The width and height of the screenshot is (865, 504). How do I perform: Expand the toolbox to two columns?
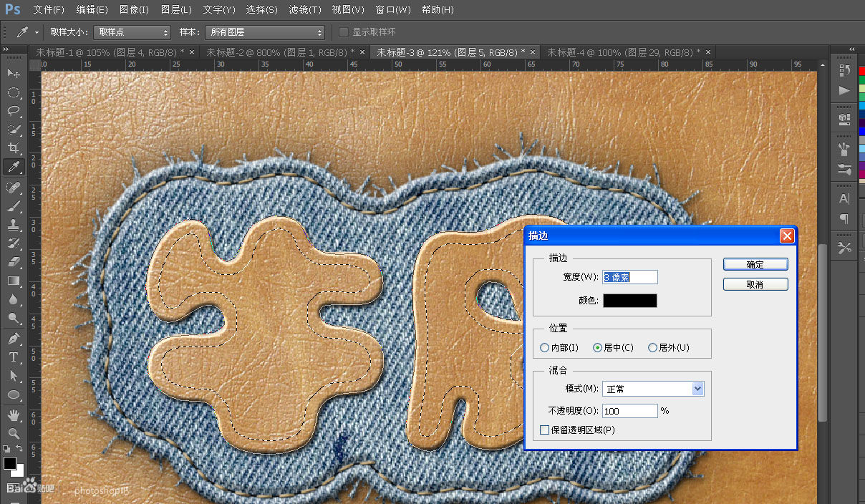pos(6,49)
